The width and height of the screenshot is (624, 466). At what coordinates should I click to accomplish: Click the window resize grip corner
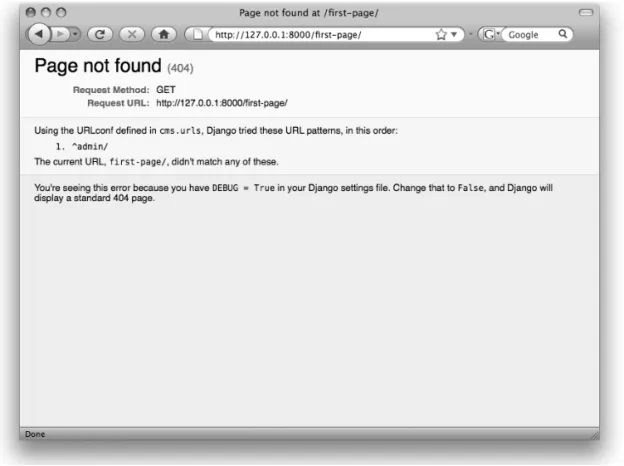click(x=595, y=435)
